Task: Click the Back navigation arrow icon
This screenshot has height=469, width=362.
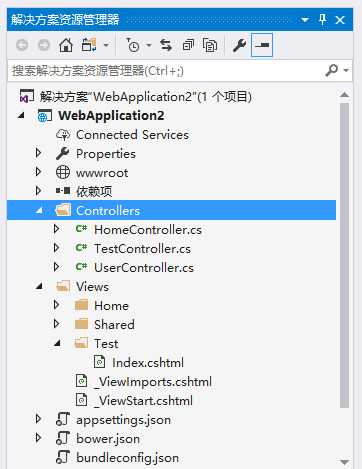Action: click(x=22, y=45)
